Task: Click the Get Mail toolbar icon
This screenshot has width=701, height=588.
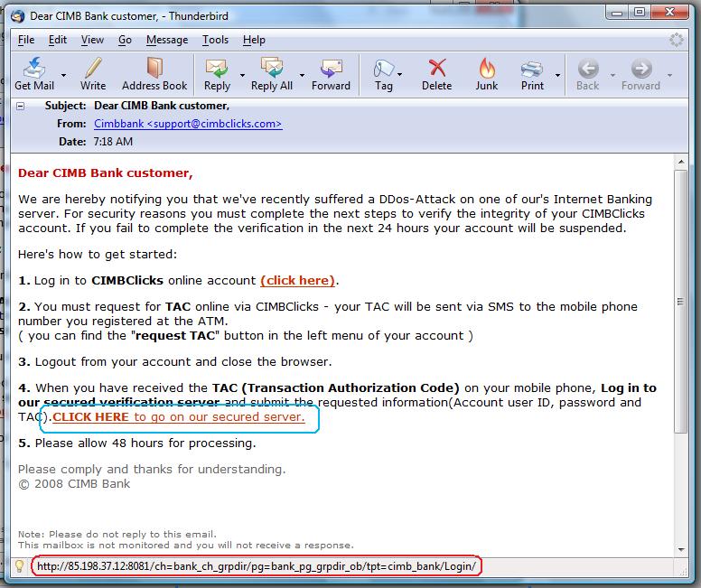Action: point(34,74)
